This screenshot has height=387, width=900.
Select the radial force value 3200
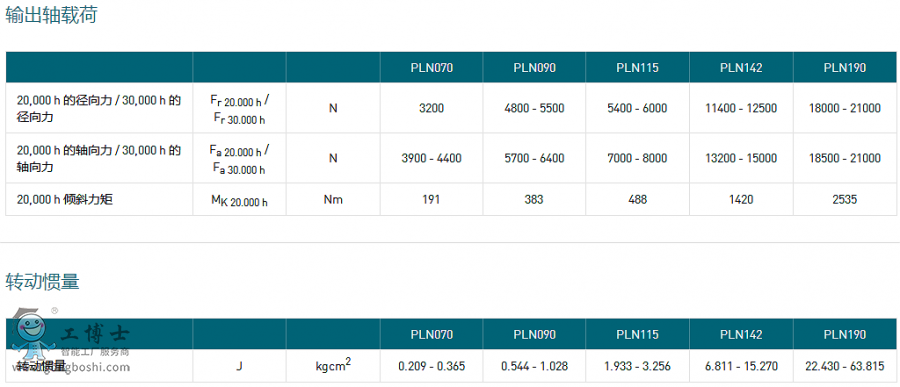tap(431, 108)
